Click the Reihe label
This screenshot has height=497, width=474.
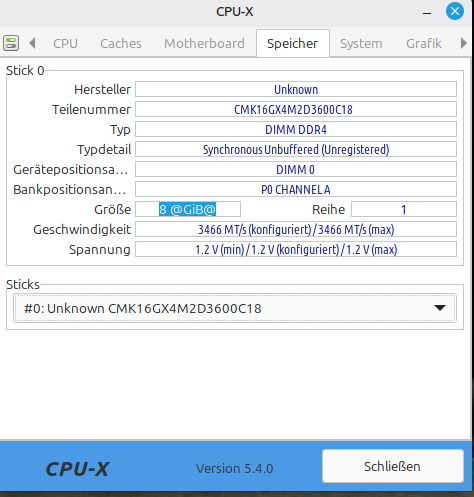328,209
